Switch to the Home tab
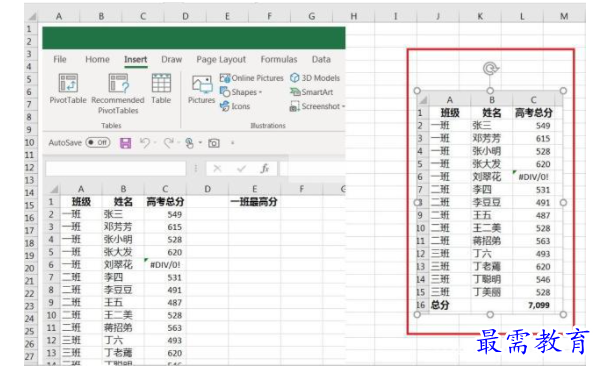Viewport: 598px width, 373px height. point(97,59)
